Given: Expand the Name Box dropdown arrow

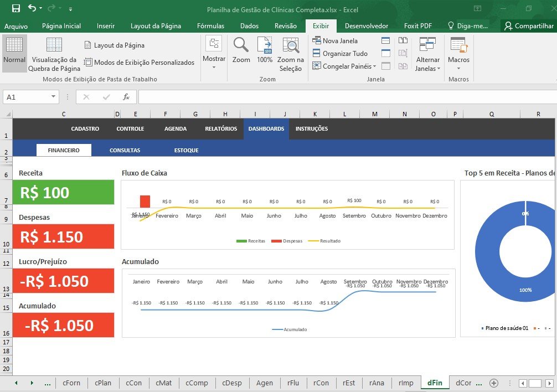Looking at the screenshot, I should [x=53, y=97].
